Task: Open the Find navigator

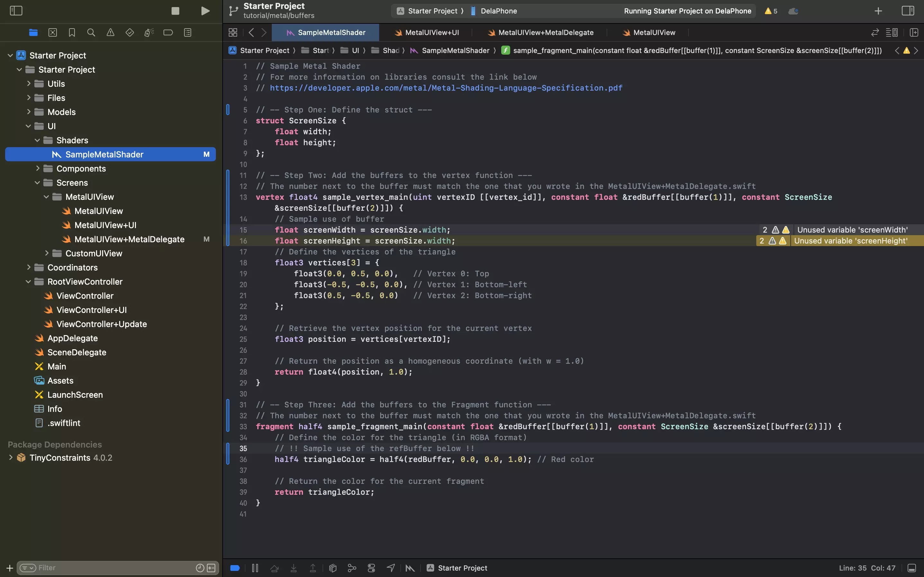Action: click(x=91, y=32)
